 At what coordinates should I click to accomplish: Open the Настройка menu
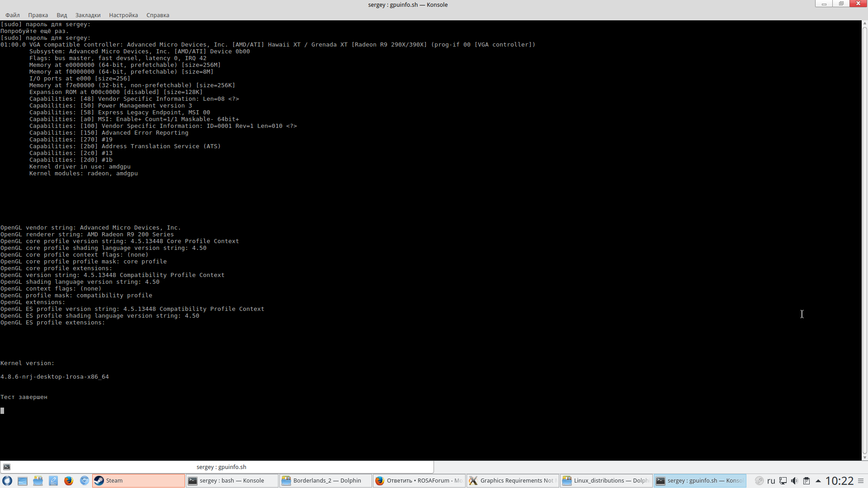point(123,15)
